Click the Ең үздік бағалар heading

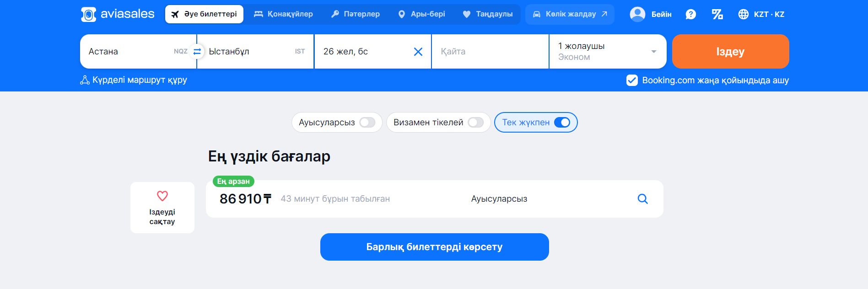(269, 156)
